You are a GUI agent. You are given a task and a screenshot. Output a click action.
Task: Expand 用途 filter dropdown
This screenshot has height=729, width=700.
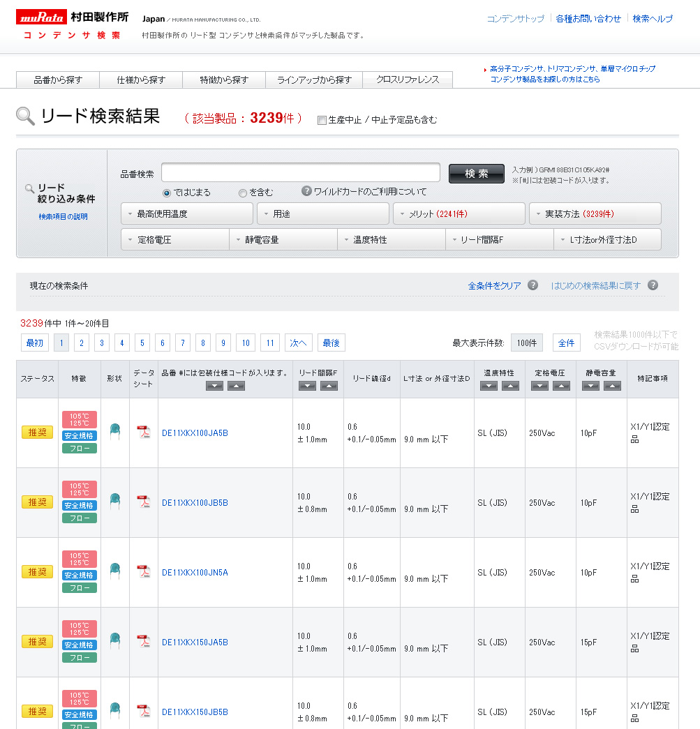(x=323, y=214)
